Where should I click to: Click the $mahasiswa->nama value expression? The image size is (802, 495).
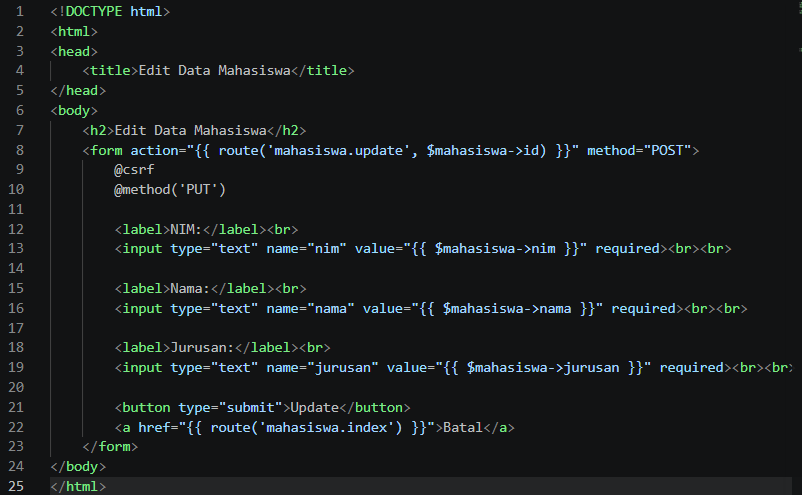click(x=507, y=309)
